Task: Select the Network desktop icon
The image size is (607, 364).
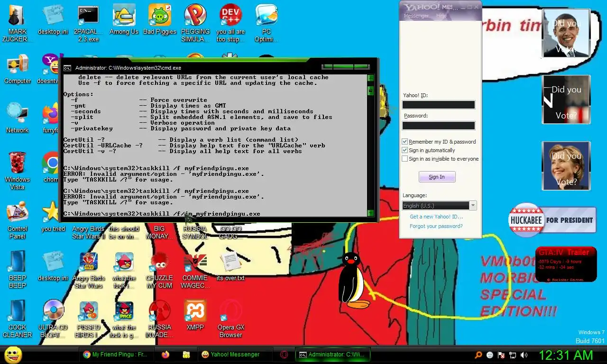Action: pos(18,118)
